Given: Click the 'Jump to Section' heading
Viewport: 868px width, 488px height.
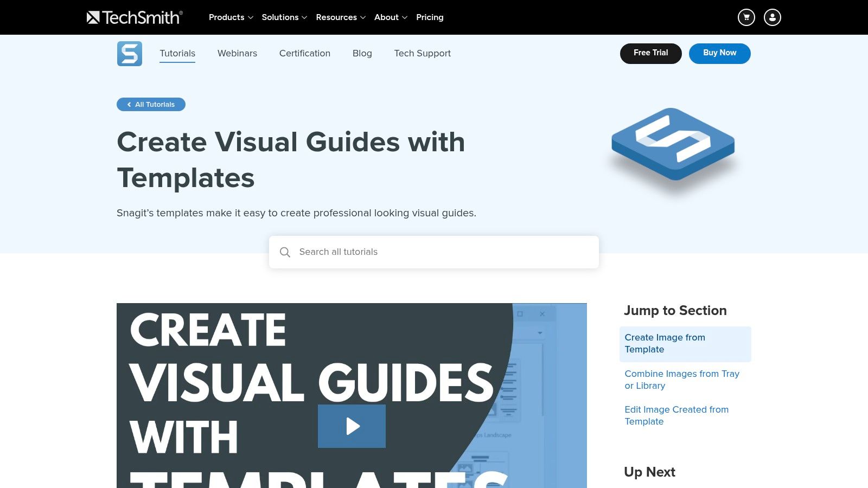Looking at the screenshot, I should 675,311.
